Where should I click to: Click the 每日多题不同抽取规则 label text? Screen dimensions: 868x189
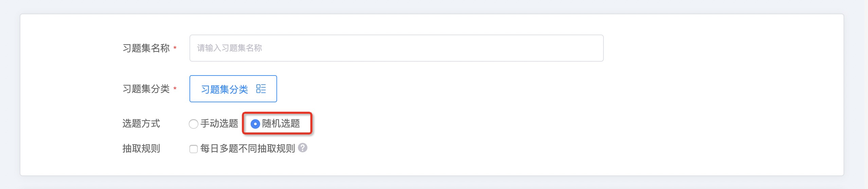(x=247, y=149)
